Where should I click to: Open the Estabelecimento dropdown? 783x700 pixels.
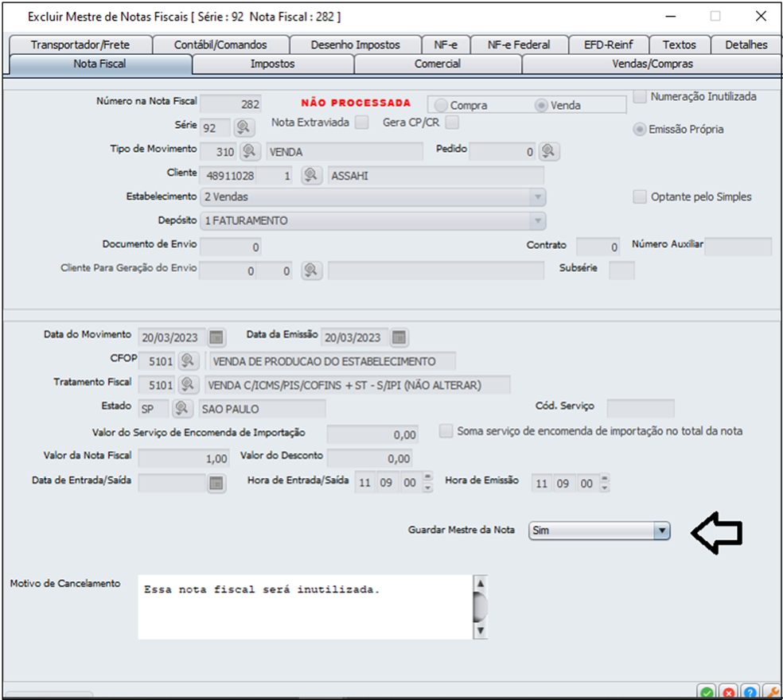pyautogui.click(x=538, y=196)
